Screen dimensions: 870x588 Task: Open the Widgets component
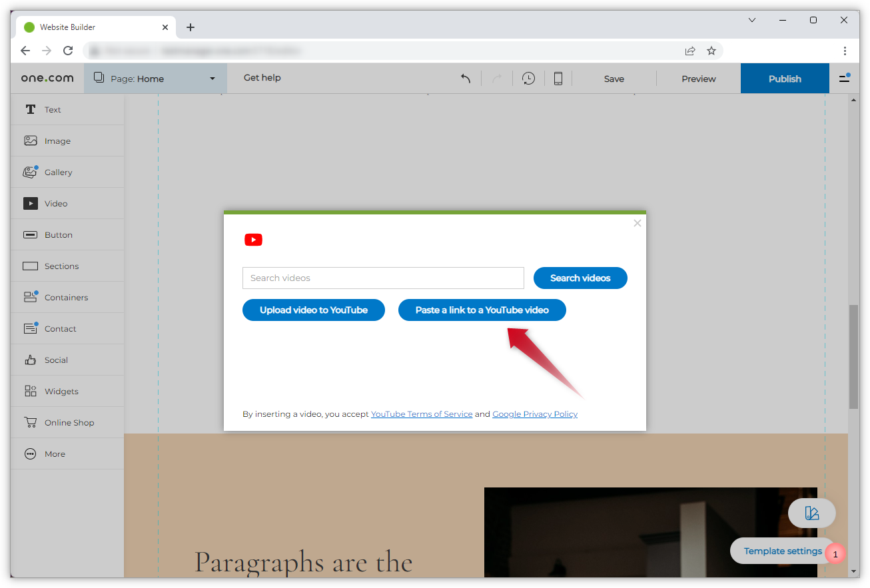click(61, 392)
